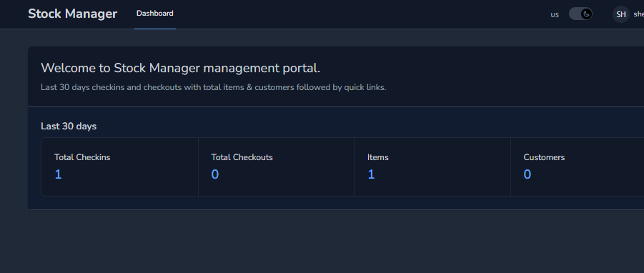
Task: Select the Items statistic label
Action: [377, 157]
